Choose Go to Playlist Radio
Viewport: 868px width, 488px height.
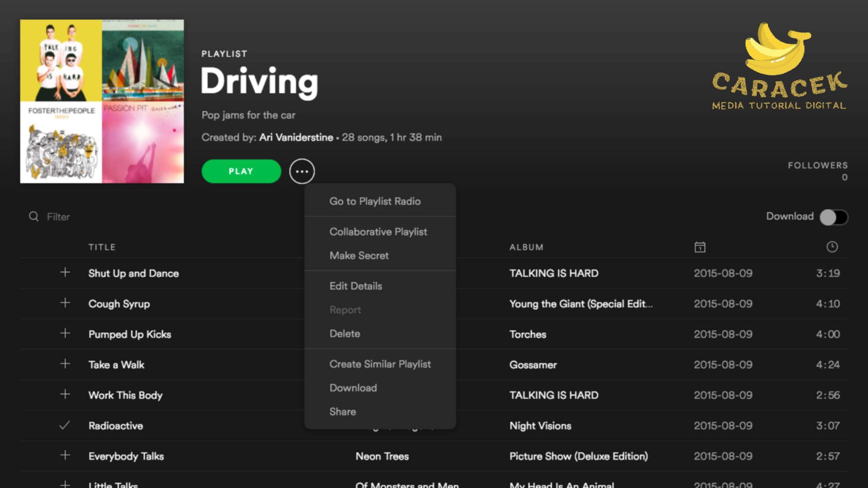coord(375,201)
